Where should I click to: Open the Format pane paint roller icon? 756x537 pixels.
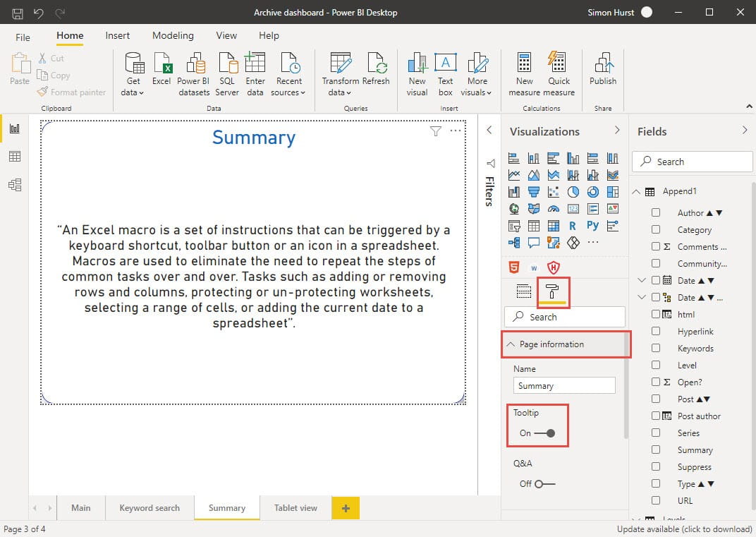[552, 291]
